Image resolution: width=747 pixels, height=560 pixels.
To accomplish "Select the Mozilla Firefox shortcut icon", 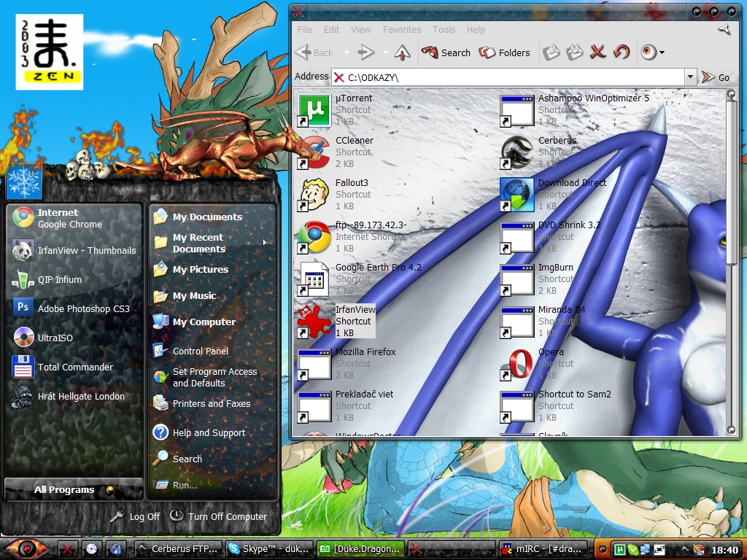I will point(314,365).
